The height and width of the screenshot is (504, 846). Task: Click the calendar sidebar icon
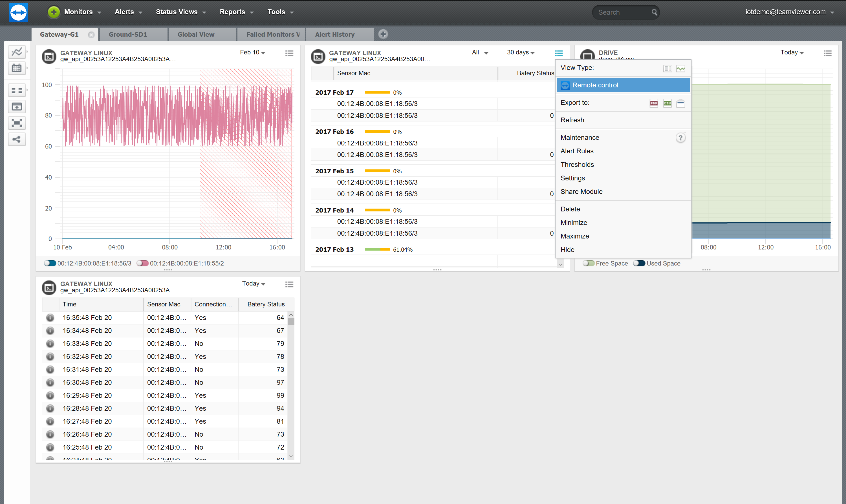tap(17, 68)
